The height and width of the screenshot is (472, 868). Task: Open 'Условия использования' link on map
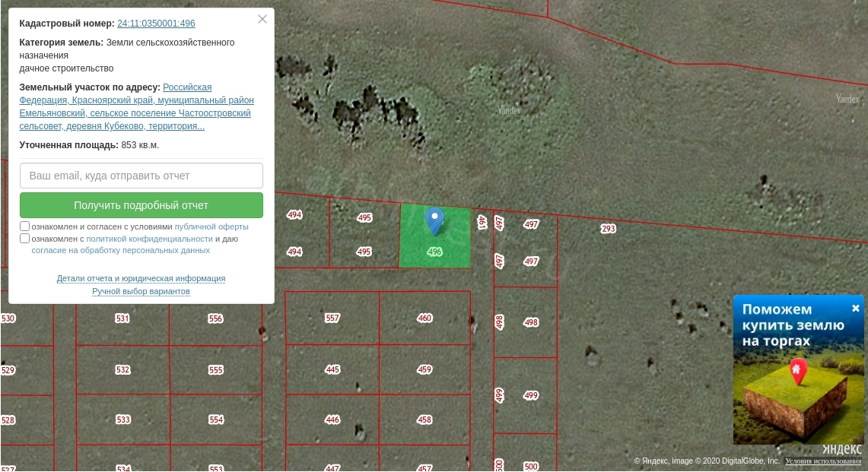(x=823, y=461)
